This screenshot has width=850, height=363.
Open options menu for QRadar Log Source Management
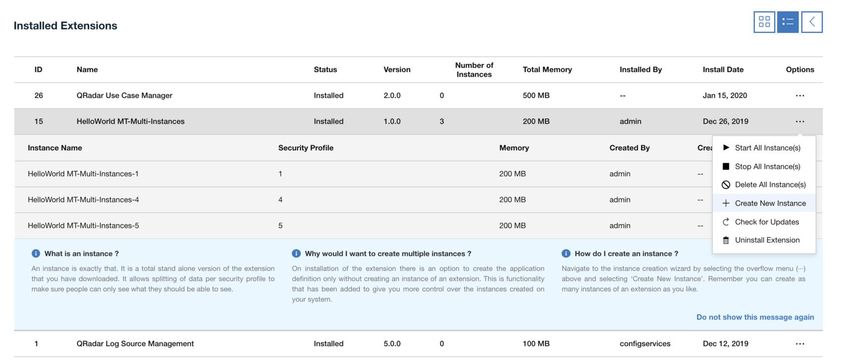[x=800, y=343]
